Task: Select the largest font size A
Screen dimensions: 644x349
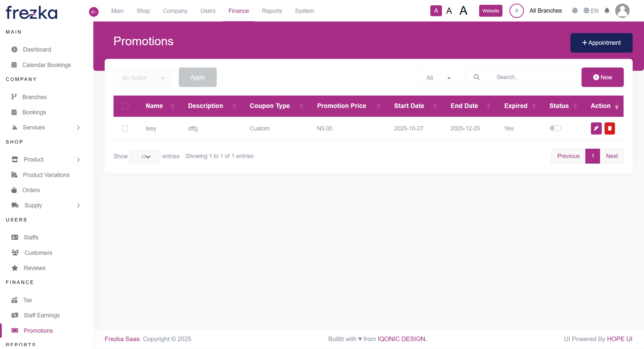Action: 463,11
